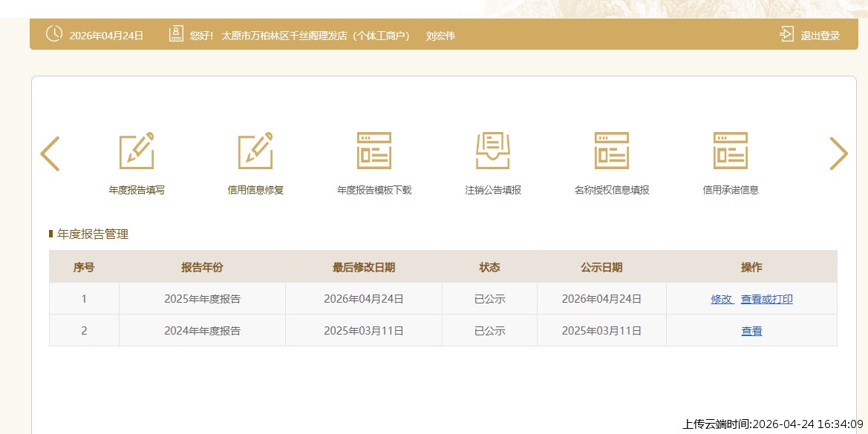Click the 退出登录 text to log out

[x=820, y=36]
